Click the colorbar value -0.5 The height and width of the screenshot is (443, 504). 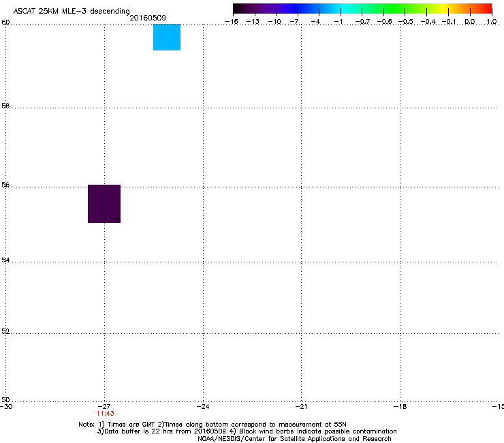pos(406,22)
